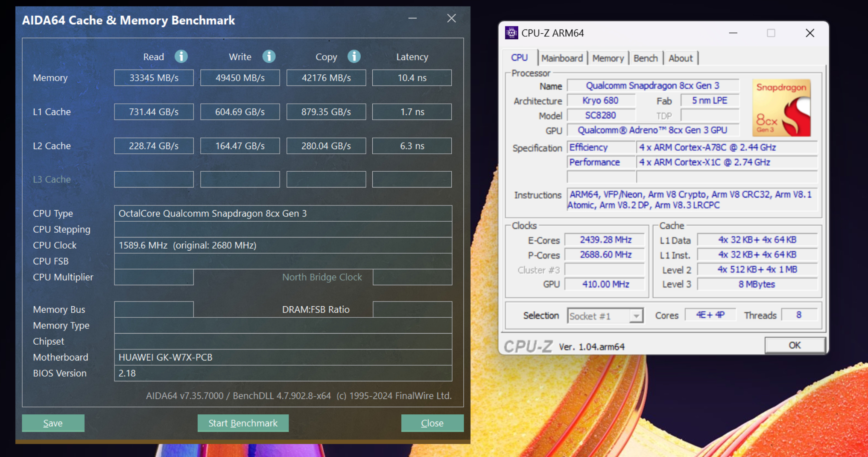Select the L2 Cache Latency value 6.3 ns
The width and height of the screenshot is (868, 457).
tap(412, 146)
